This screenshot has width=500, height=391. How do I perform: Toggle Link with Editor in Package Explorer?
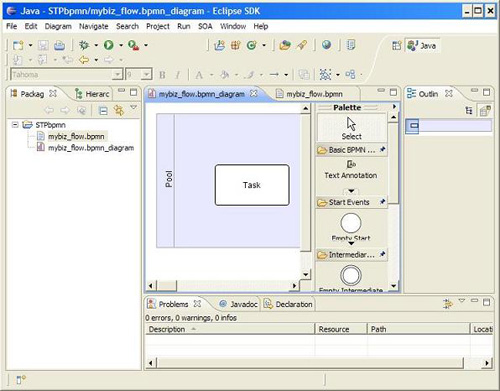pyautogui.click(x=118, y=110)
